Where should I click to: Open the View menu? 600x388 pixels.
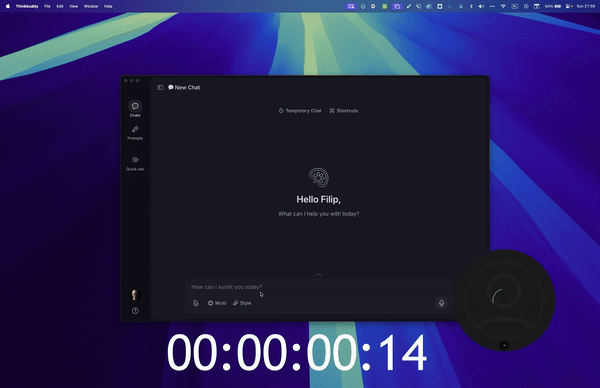coord(73,6)
